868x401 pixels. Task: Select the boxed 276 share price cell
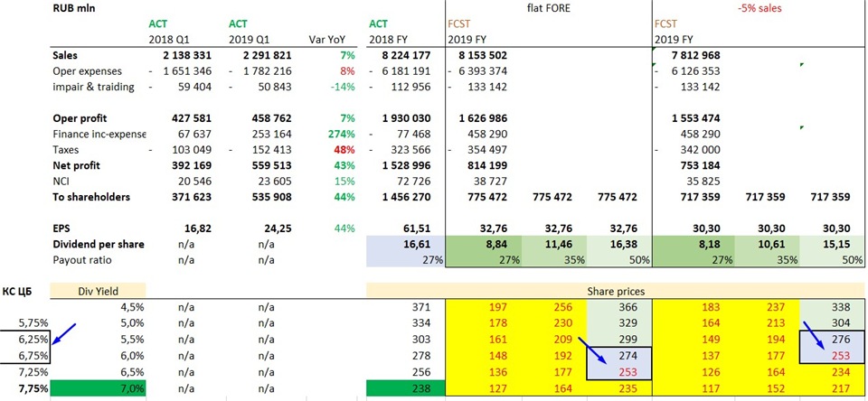pyautogui.click(x=832, y=338)
